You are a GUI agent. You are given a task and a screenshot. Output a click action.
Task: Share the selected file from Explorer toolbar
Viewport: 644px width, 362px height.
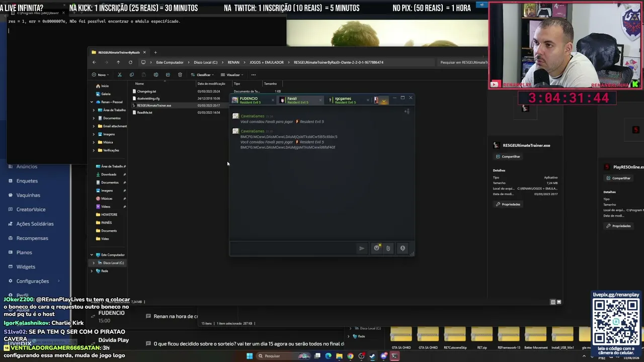(x=168, y=75)
